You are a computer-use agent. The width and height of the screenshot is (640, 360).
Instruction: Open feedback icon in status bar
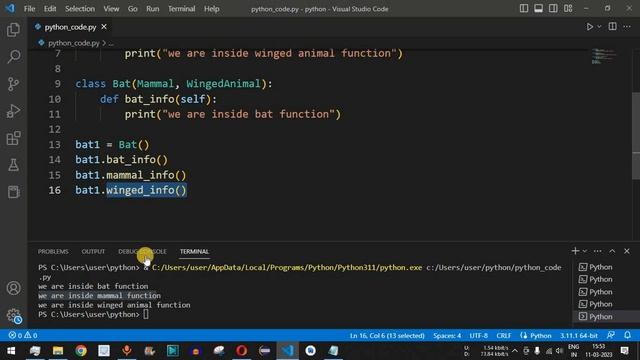[611, 335]
